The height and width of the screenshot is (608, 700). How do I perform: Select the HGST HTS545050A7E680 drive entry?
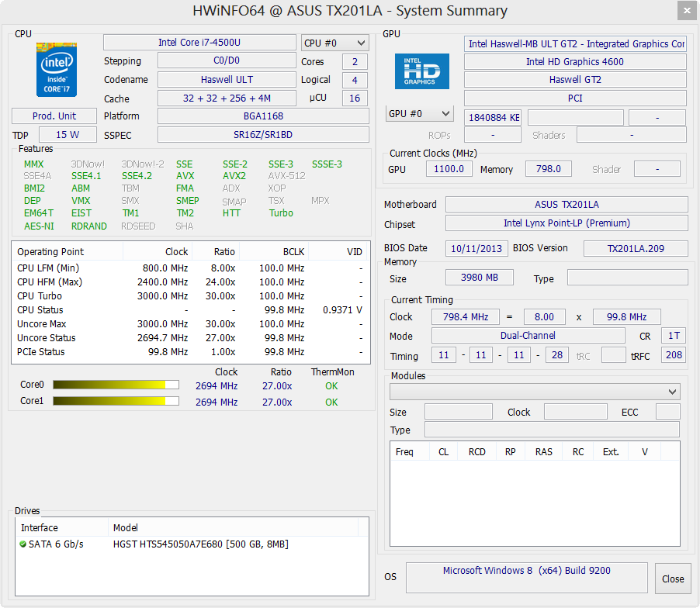click(192, 544)
